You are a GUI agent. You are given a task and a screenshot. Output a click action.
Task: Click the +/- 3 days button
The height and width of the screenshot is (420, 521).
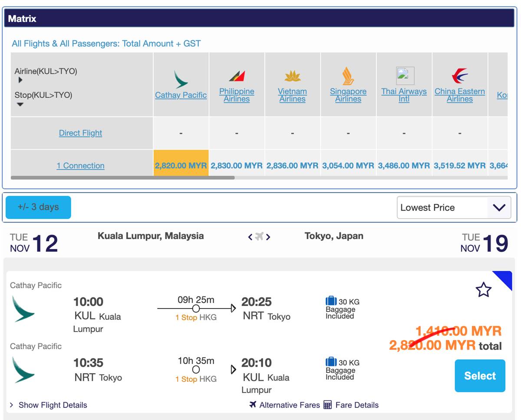click(38, 207)
